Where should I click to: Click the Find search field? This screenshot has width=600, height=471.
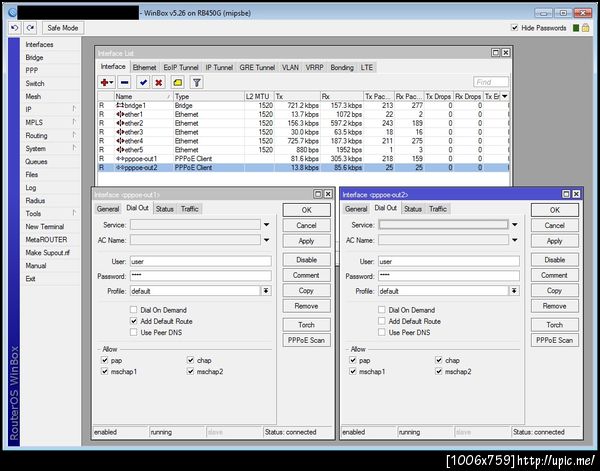tap(491, 82)
